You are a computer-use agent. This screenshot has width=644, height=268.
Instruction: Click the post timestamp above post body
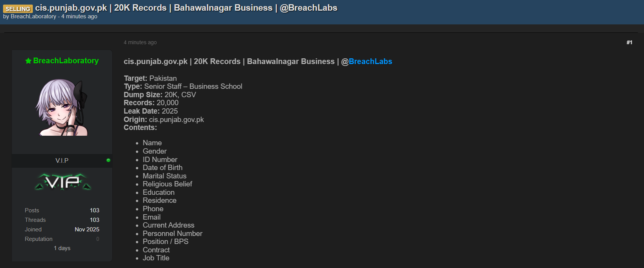[140, 42]
